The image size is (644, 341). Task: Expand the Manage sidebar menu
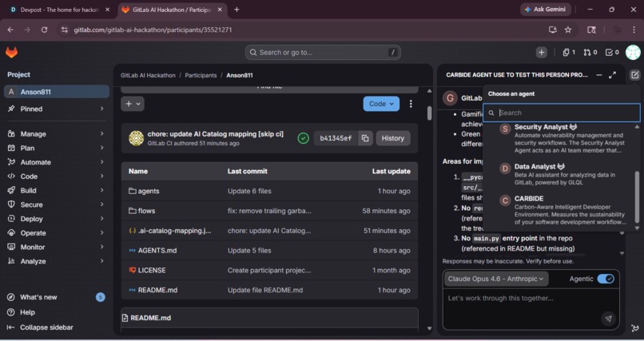tap(56, 134)
